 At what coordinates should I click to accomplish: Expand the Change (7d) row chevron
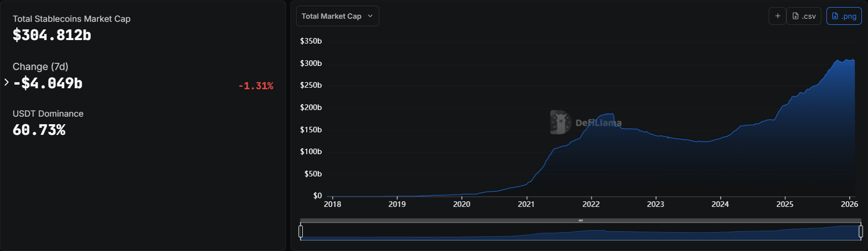click(x=7, y=82)
